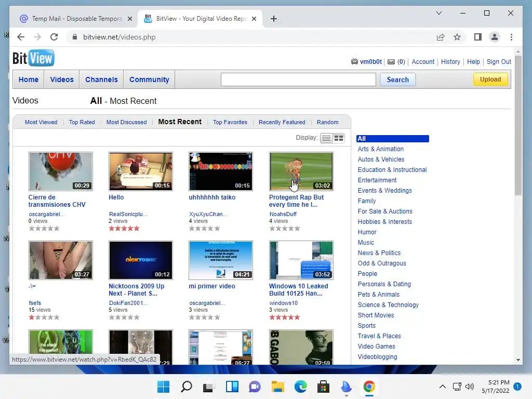The height and width of the screenshot is (399, 532).
Task: Open the Channels nav tab
Action: coord(101,79)
